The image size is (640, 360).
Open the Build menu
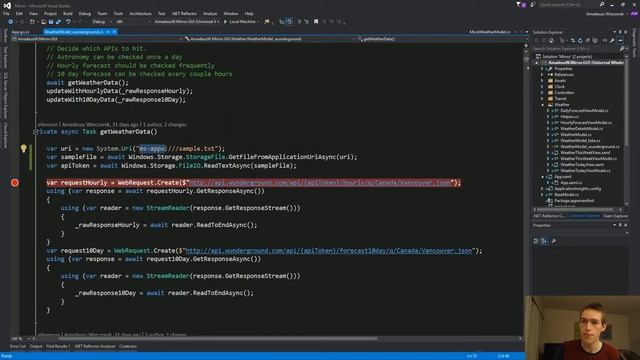click(68, 13)
